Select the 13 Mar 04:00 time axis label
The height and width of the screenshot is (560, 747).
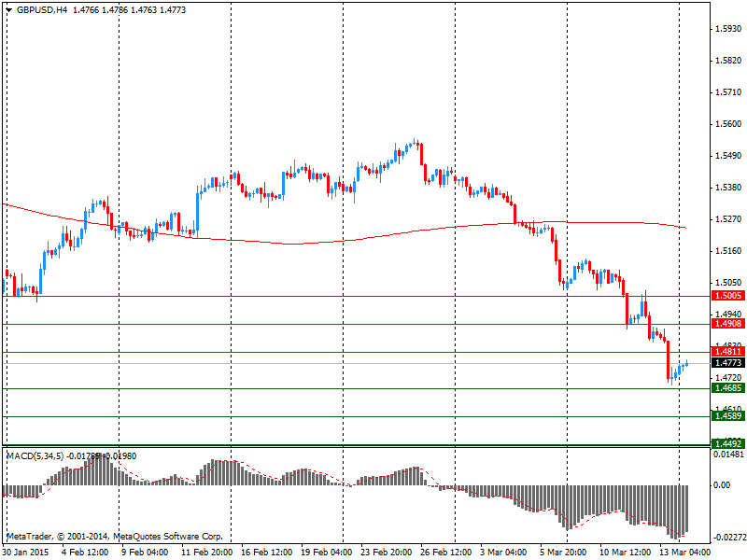(684, 552)
